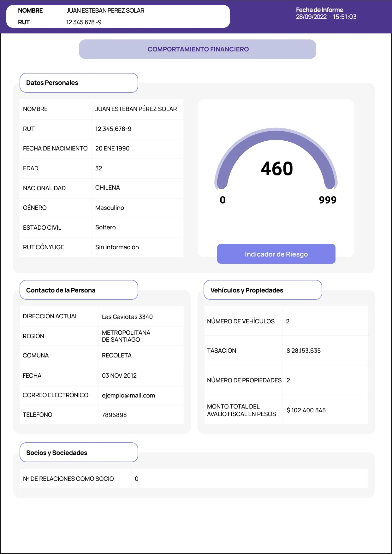Select the Vehículos y Propiedades section tab

tap(263, 290)
